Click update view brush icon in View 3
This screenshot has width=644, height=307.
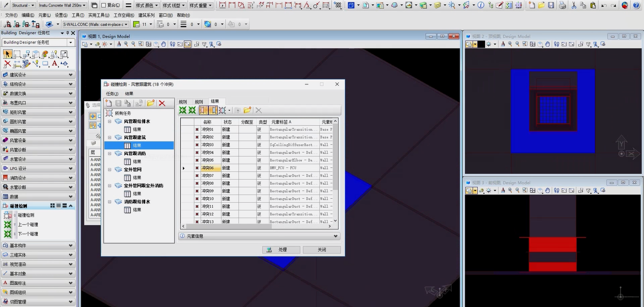point(503,191)
